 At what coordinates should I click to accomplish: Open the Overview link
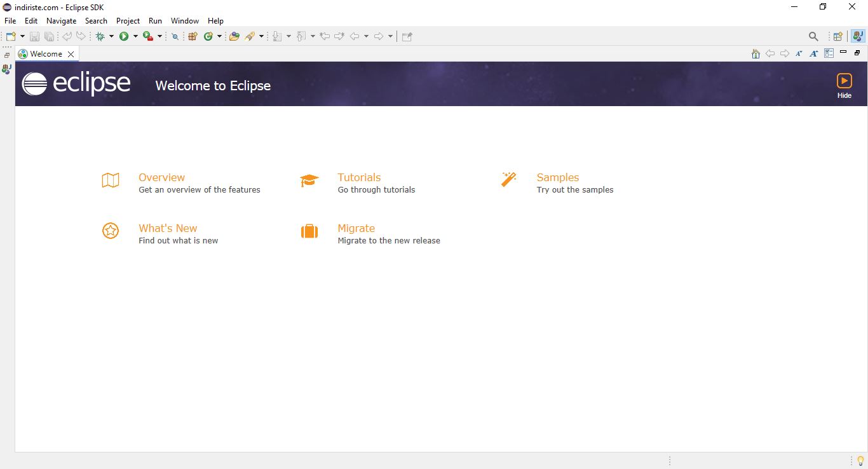[x=161, y=177]
